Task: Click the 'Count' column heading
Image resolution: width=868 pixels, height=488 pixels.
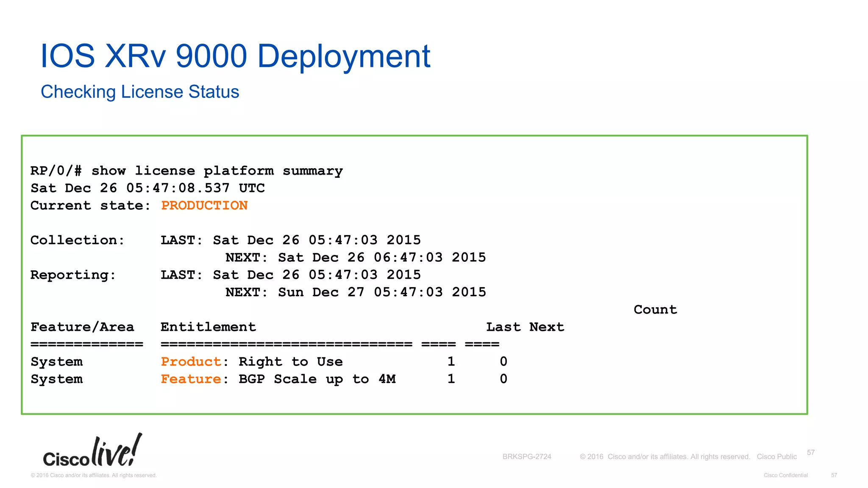Action: click(655, 310)
